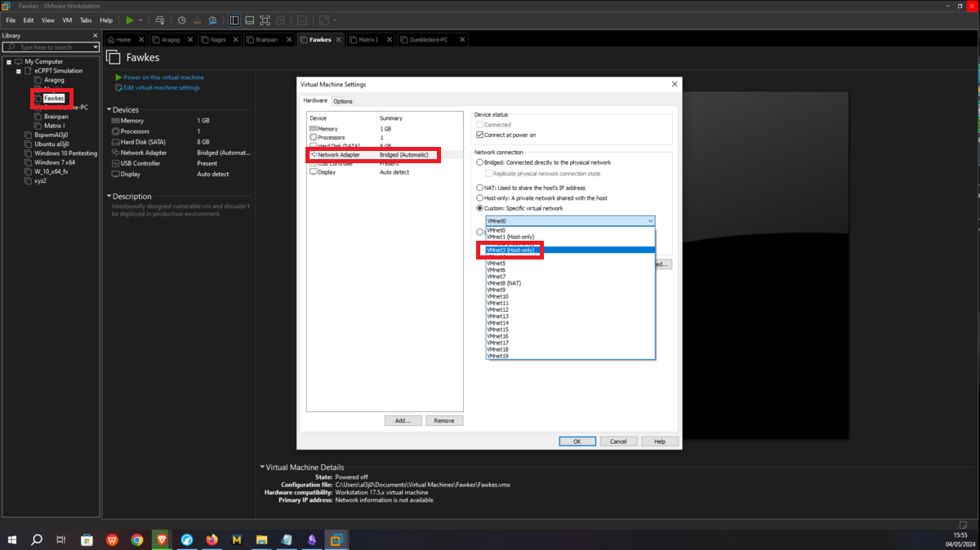The height and width of the screenshot is (550, 980).
Task: Switch to the Options tab in settings dialog
Action: tap(343, 101)
